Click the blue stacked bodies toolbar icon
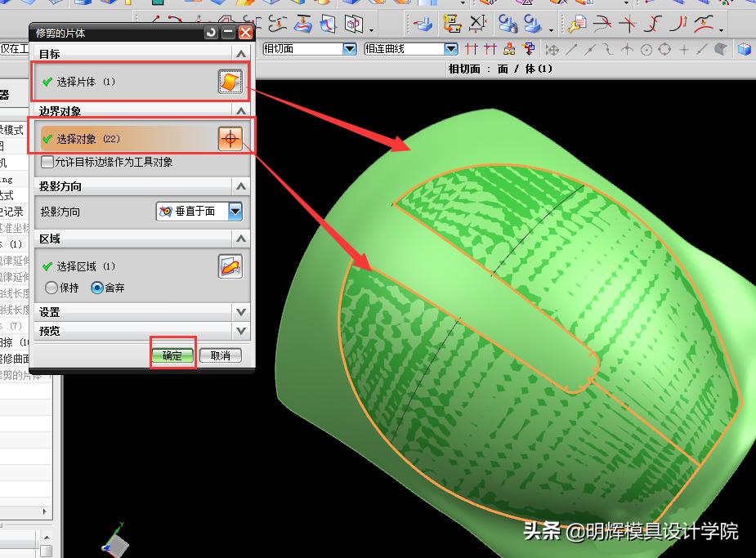The height and width of the screenshot is (558, 756). tap(533, 23)
